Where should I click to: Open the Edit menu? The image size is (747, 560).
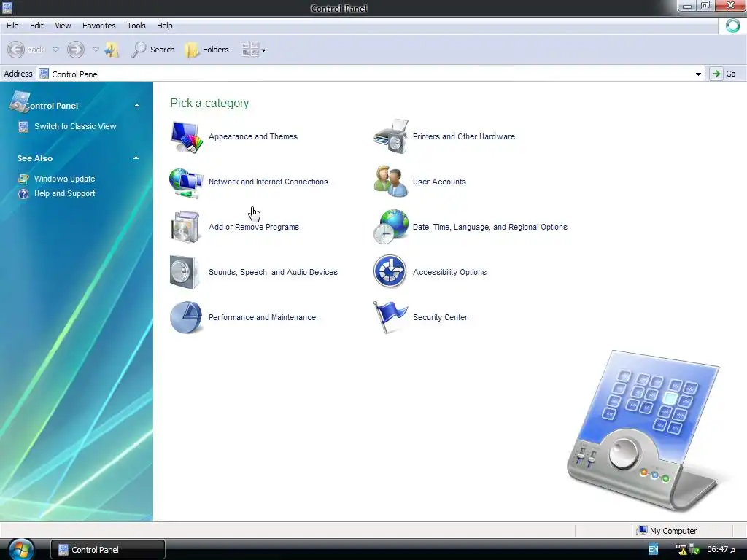coord(36,26)
